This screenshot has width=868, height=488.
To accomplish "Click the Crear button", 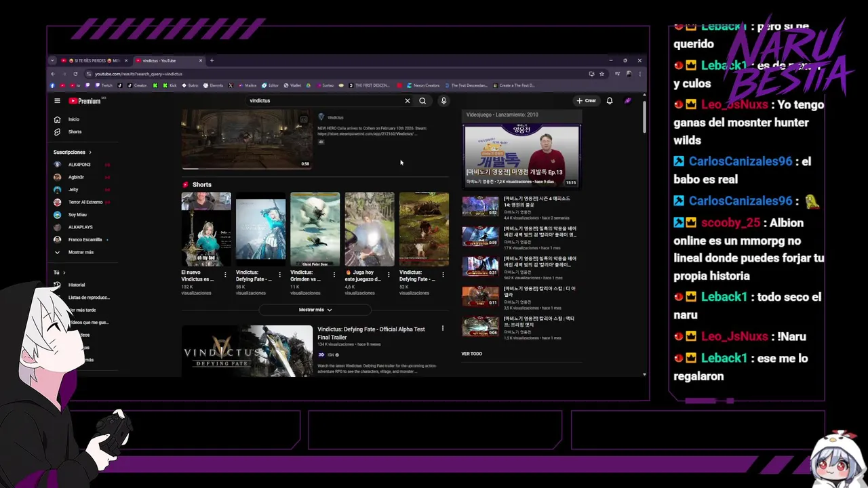I will 587,100.
